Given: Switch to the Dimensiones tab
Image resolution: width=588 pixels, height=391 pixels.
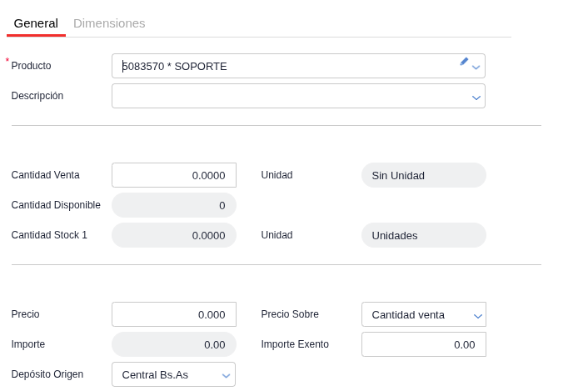Looking at the screenshot, I should (109, 23).
